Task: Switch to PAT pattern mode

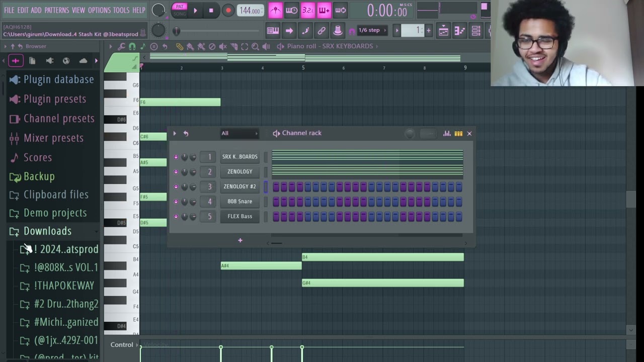Action: [x=180, y=7]
